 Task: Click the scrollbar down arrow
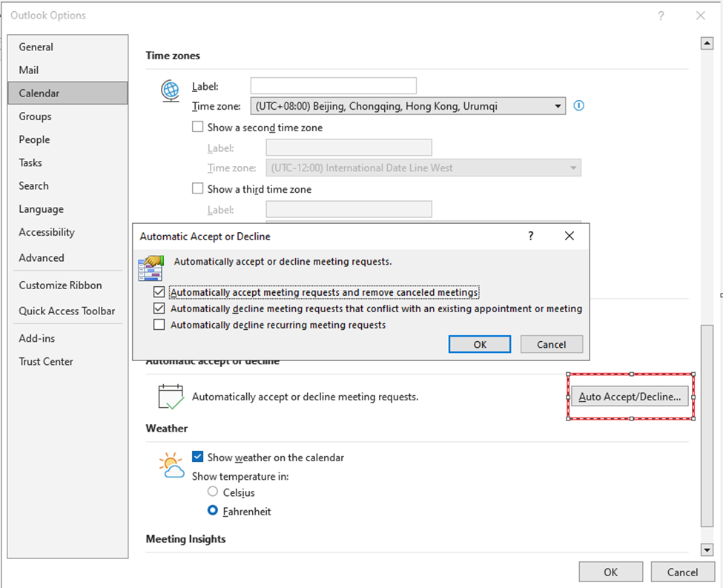click(x=707, y=549)
